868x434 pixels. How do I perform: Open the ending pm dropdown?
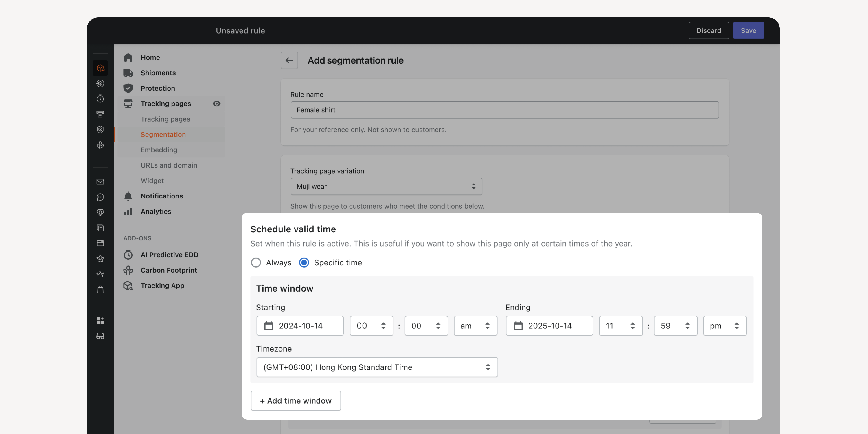[x=724, y=326]
